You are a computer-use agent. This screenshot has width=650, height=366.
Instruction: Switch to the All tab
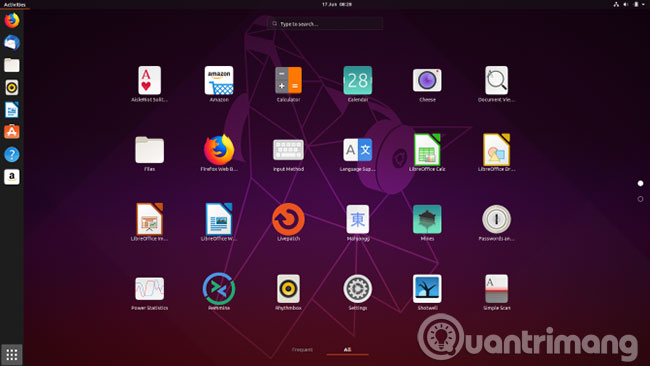pos(347,350)
